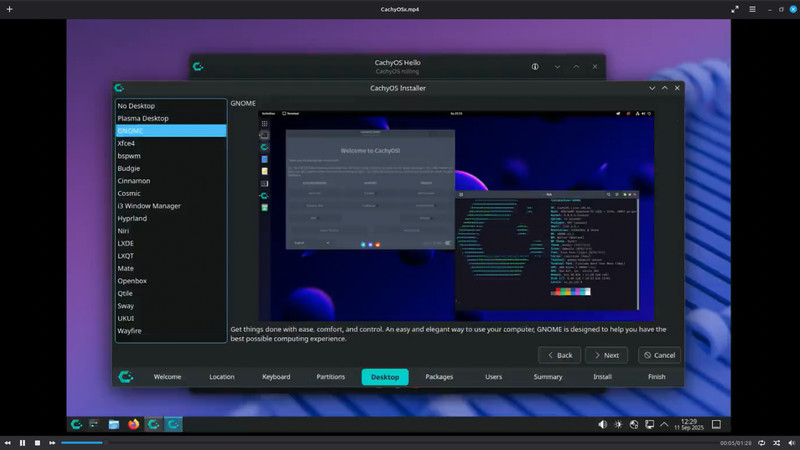Select the Cinnamon desktop
The width and height of the screenshot is (800, 450).
[x=171, y=181]
